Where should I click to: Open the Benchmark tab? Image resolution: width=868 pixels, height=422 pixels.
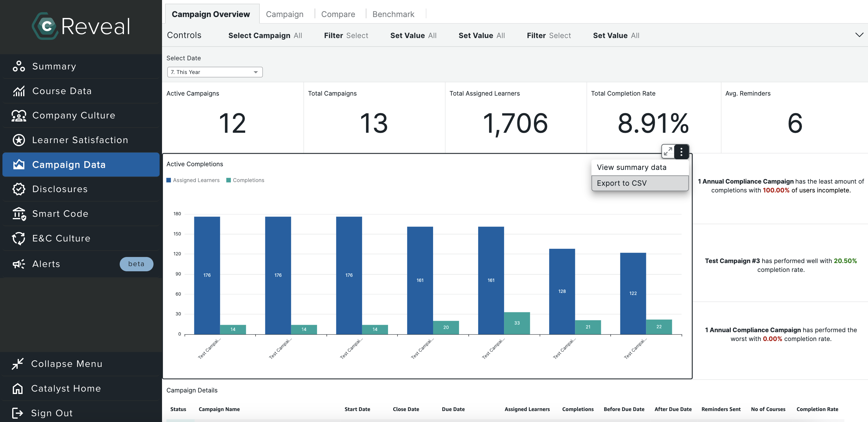point(393,14)
